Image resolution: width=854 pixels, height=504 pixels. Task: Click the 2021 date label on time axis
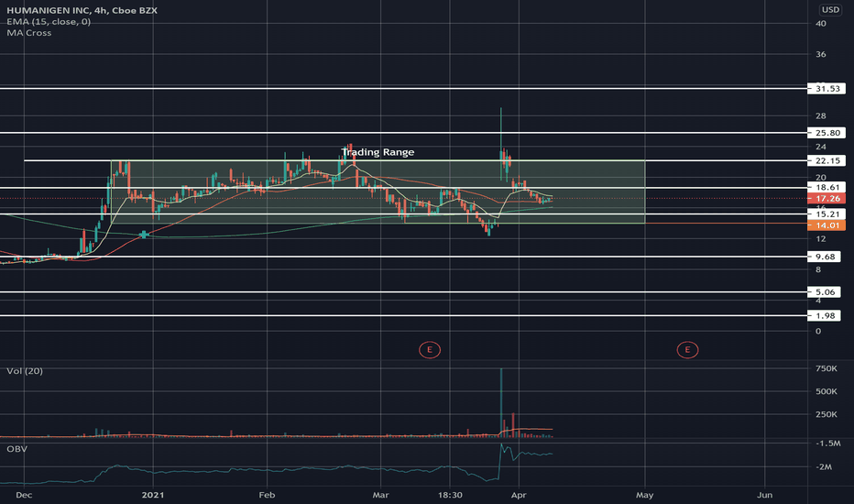(x=152, y=495)
